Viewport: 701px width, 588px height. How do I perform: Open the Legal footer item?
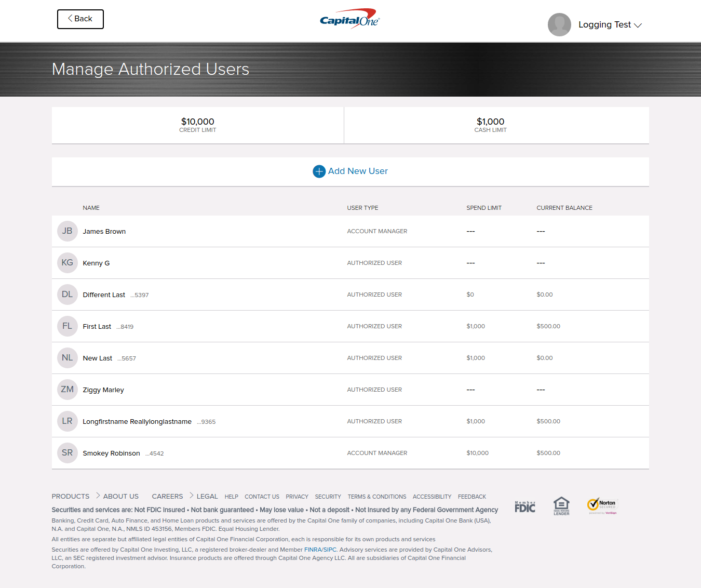(207, 497)
